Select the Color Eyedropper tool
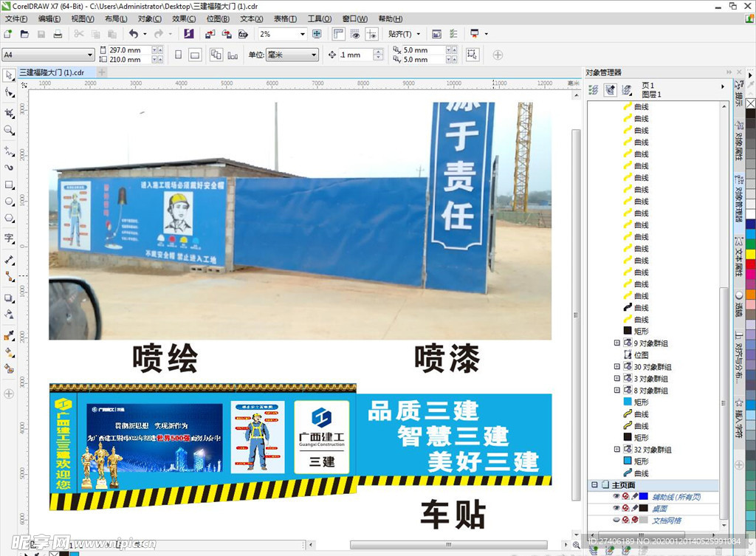This screenshot has width=756, height=556. pyautogui.click(x=9, y=335)
